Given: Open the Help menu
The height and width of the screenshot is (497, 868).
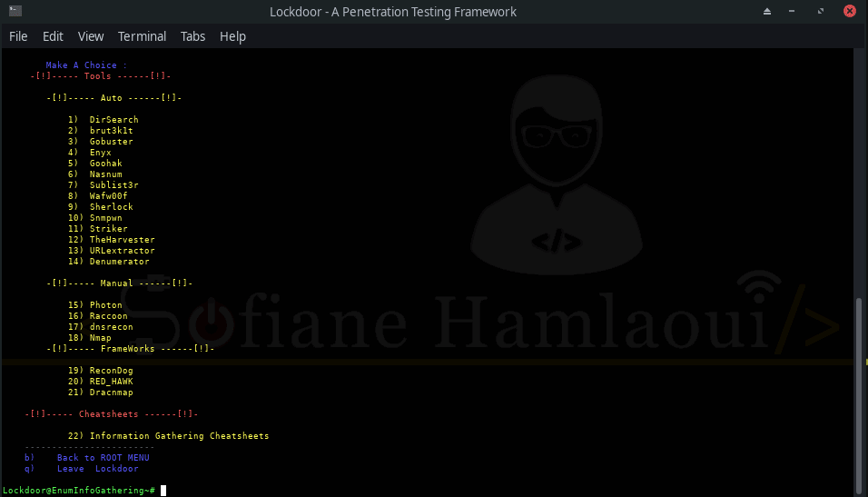Looking at the screenshot, I should [232, 36].
